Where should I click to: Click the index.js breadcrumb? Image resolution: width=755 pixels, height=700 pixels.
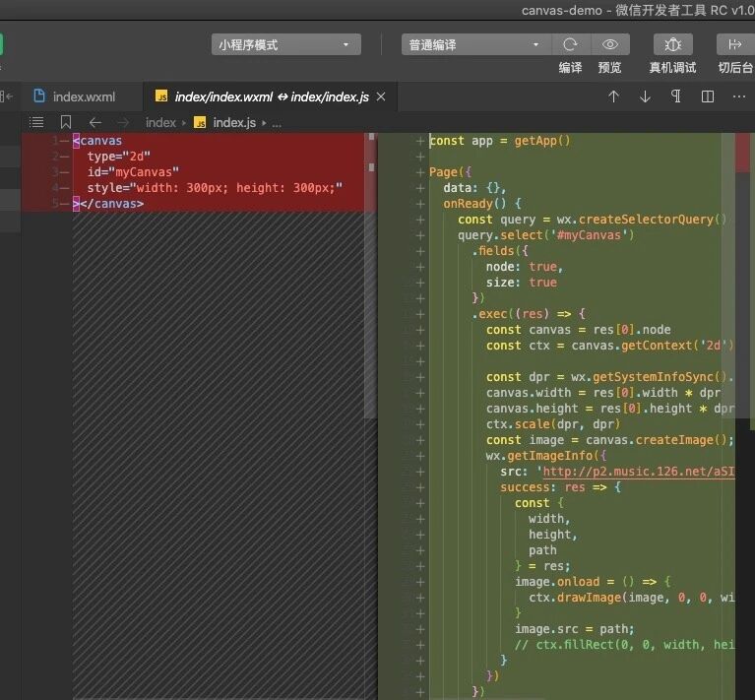(x=234, y=123)
